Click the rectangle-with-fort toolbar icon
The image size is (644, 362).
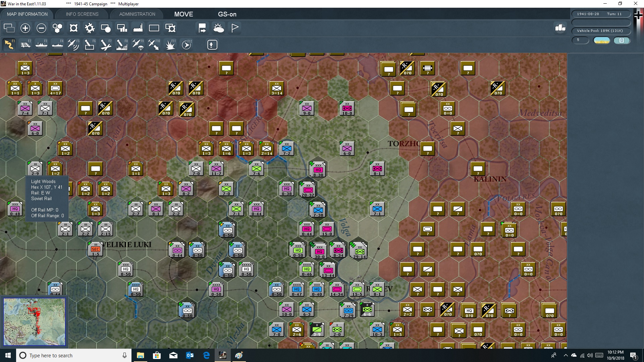[170, 28]
